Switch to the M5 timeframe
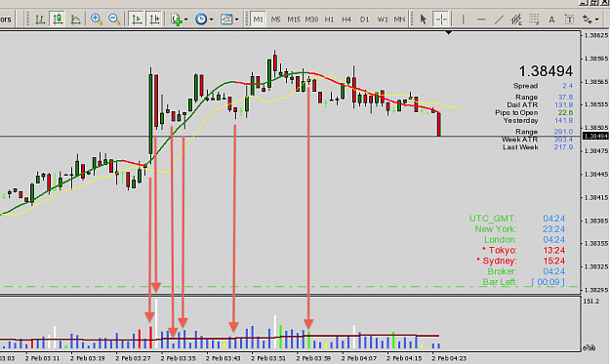This screenshot has width=610, height=364. pyautogui.click(x=276, y=19)
